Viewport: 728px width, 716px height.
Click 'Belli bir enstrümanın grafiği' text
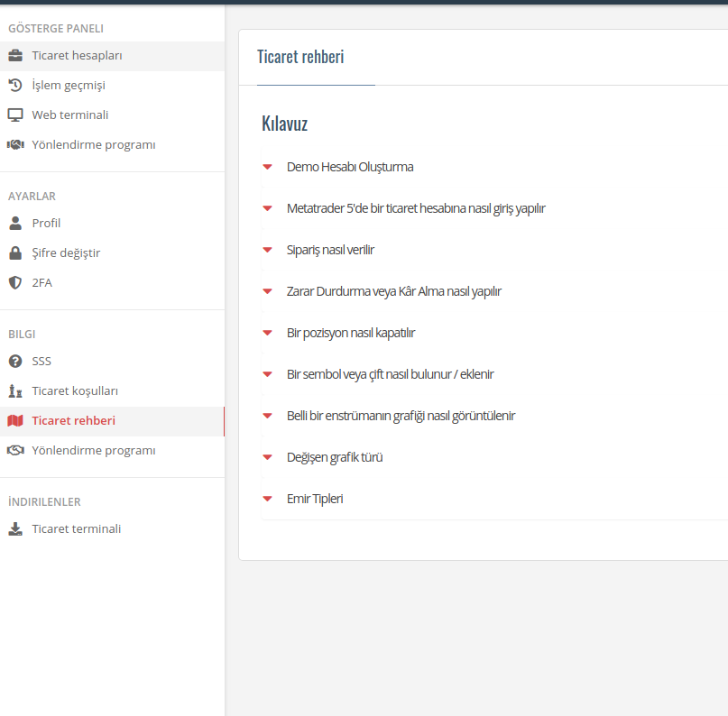[355, 416]
